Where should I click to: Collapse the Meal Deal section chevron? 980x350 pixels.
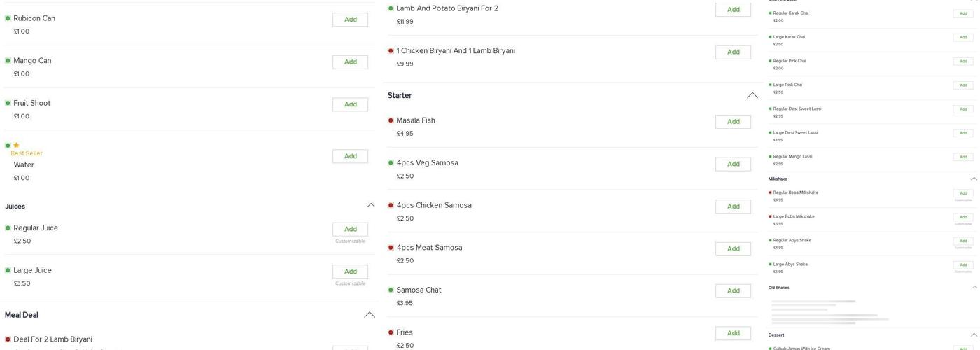370,315
